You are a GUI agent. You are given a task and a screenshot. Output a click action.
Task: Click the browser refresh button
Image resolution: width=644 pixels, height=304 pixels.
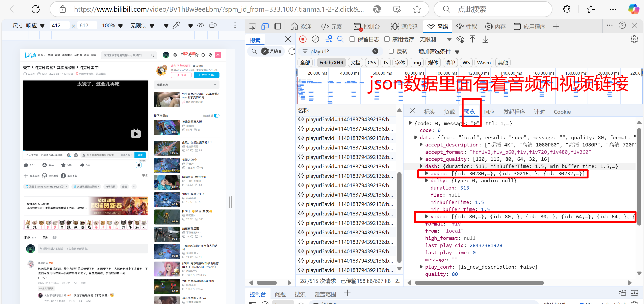[36, 9]
